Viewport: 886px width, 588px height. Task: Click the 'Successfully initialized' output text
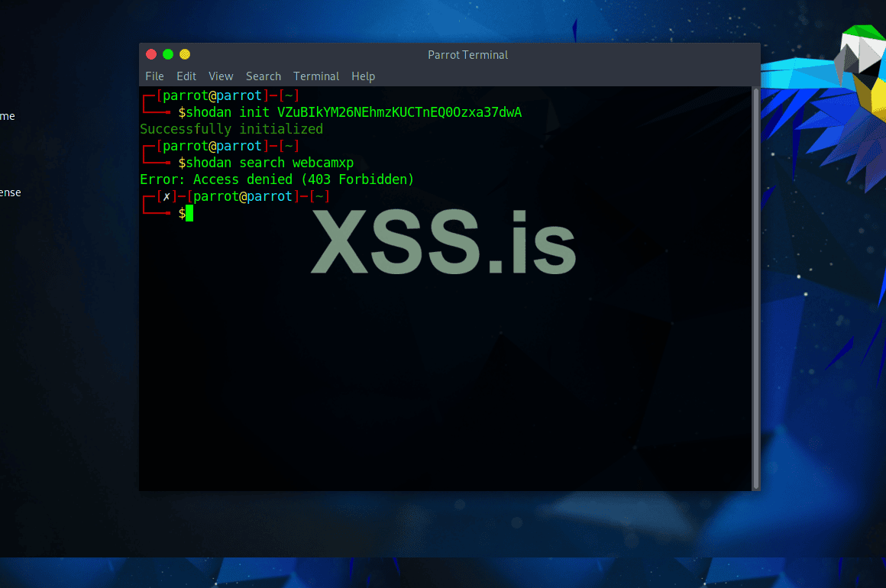click(231, 128)
